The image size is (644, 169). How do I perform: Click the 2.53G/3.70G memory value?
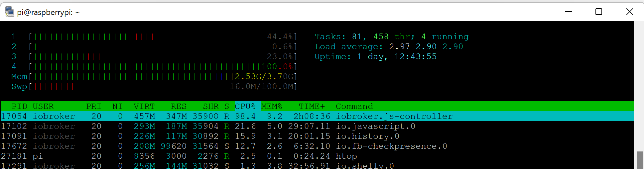coord(264,76)
